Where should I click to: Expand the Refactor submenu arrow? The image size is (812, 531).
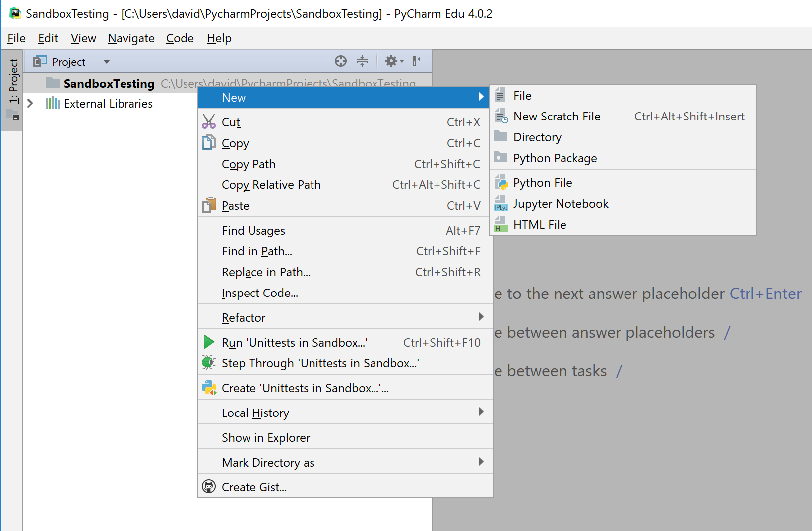(x=480, y=316)
